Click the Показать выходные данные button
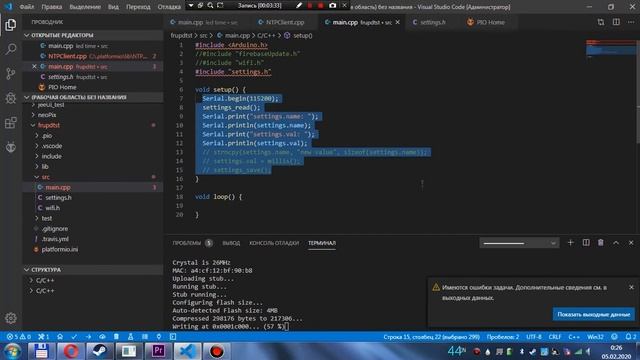The height and width of the screenshot is (360, 640). click(593, 314)
